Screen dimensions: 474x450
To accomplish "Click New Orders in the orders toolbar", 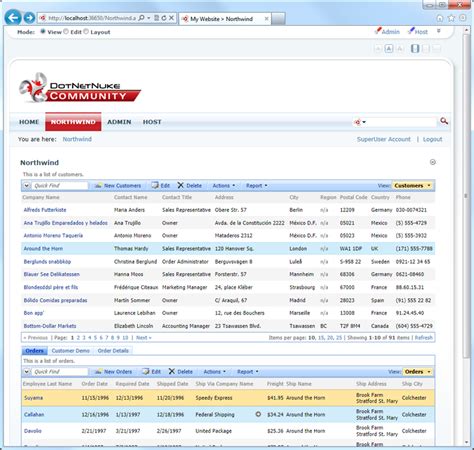I will coord(114,372).
